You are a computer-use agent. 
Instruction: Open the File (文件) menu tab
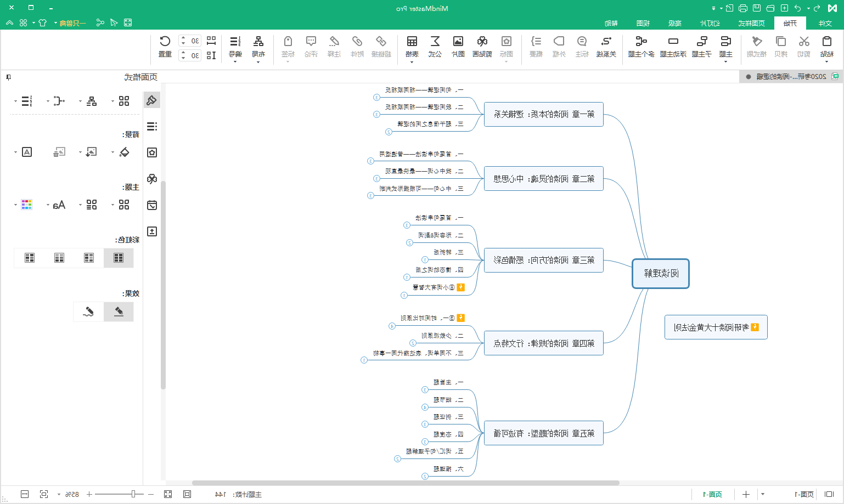tap(825, 23)
